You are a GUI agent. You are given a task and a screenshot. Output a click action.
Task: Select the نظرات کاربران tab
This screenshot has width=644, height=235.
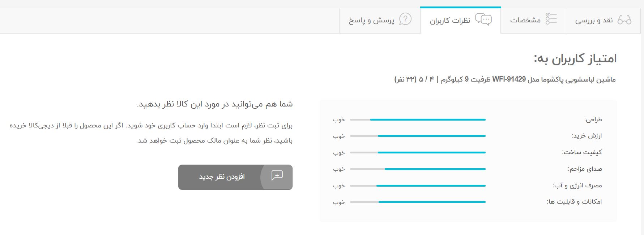pos(461,20)
